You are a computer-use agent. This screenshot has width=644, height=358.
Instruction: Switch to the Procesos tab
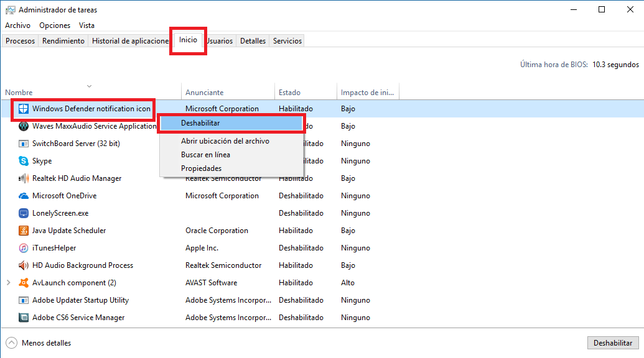(20, 41)
